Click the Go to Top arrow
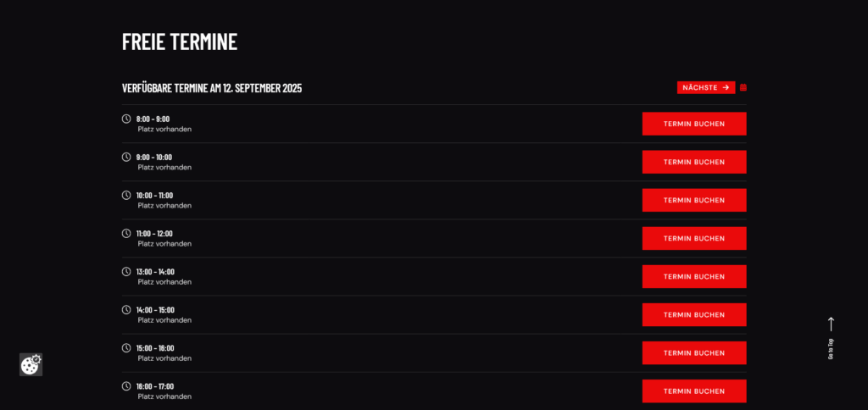 pos(831,324)
